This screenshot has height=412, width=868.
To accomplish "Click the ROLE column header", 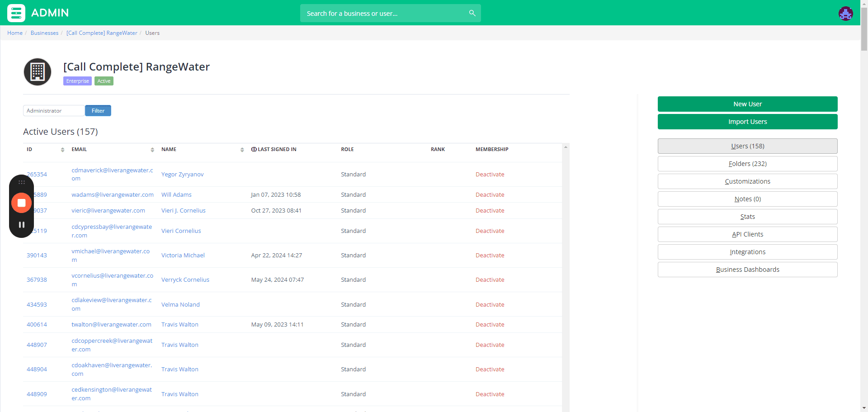I will (347, 150).
